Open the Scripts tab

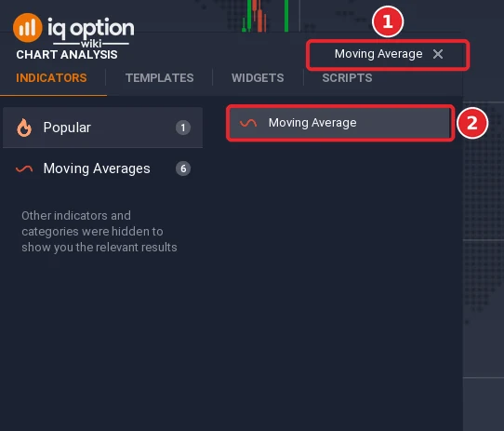pos(347,78)
